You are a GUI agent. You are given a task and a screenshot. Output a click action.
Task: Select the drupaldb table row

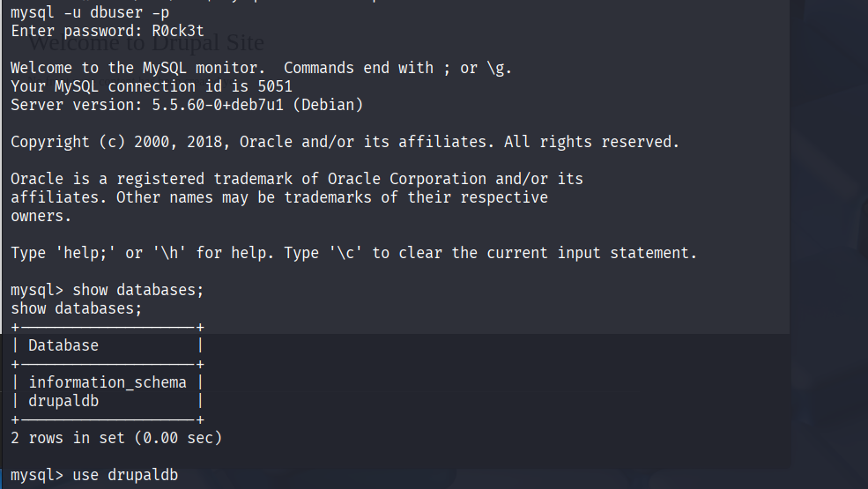click(x=108, y=401)
